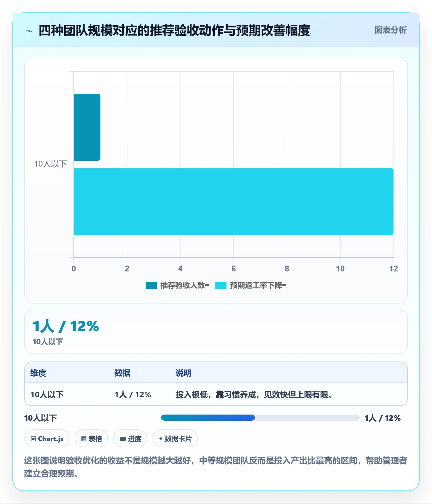
Task: Click the square icon in Chart.js chip
Action: [33, 439]
